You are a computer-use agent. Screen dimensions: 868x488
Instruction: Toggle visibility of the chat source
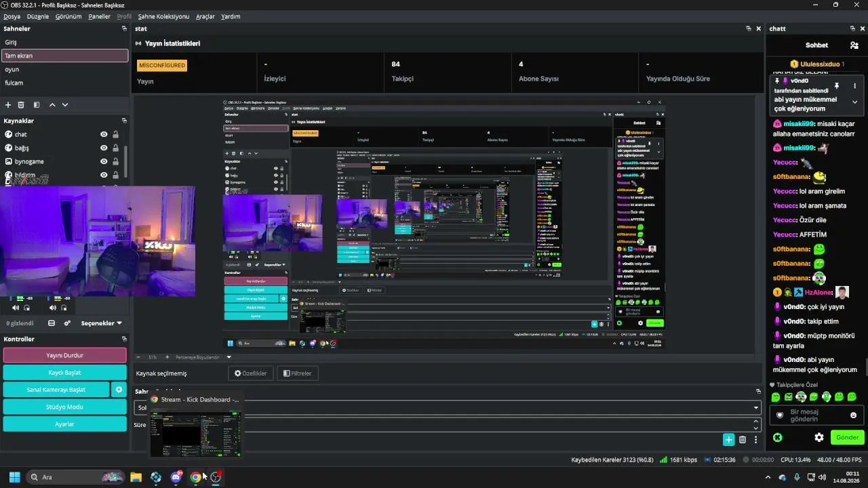coord(104,134)
